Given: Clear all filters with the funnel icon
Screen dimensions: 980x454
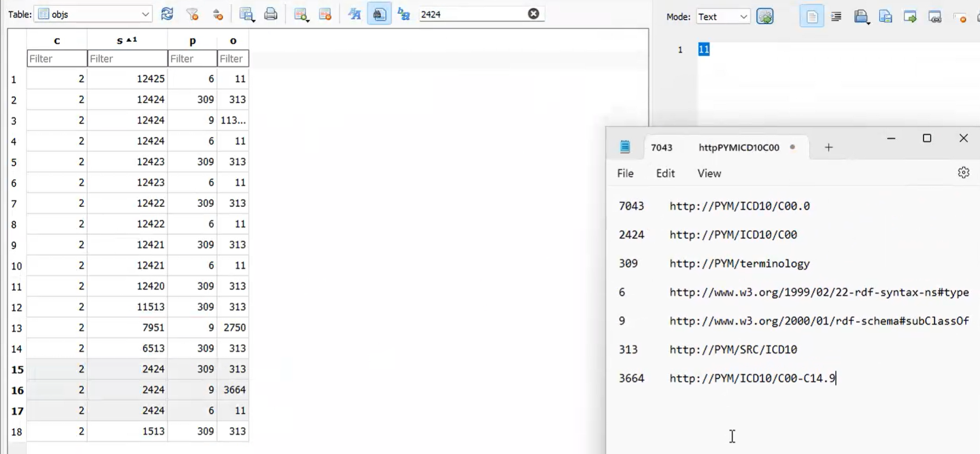Looking at the screenshot, I should coord(192,14).
